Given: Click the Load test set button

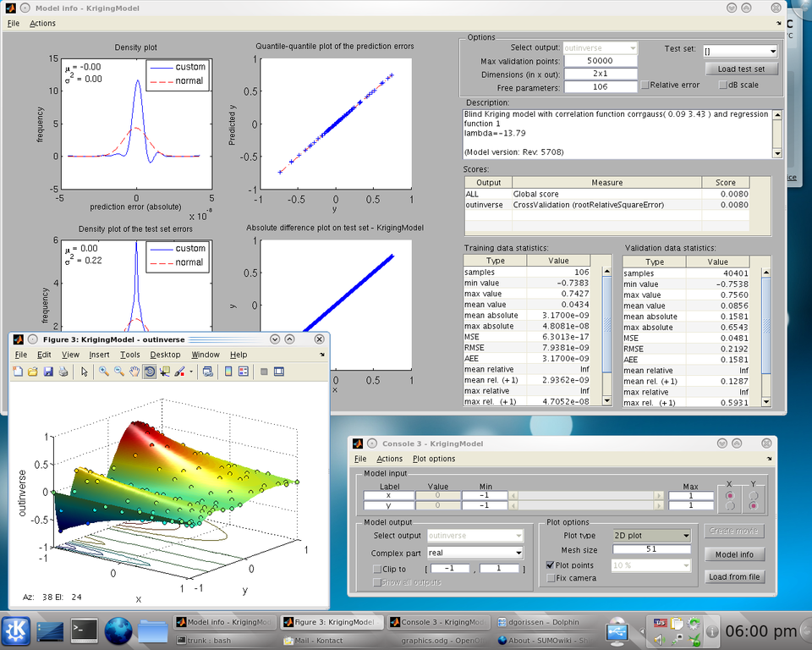Looking at the screenshot, I should [x=740, y=69].
